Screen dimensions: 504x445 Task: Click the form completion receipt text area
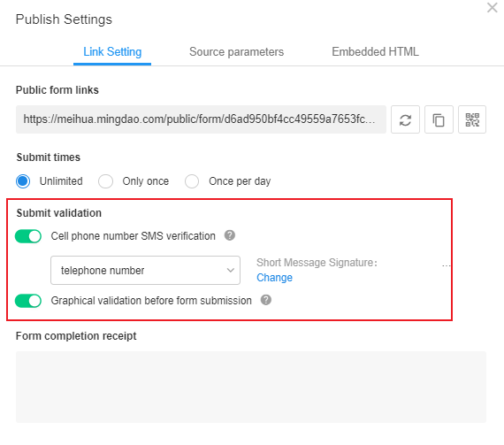tap(251, 387)
